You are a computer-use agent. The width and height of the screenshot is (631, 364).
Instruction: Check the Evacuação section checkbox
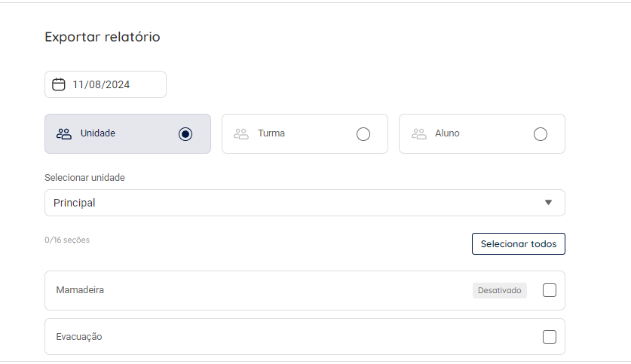coord(550,337)
